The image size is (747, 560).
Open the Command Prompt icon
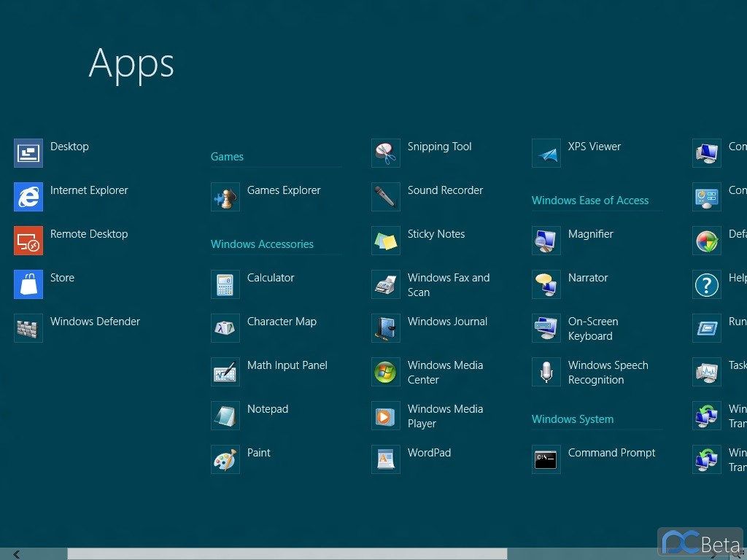pos(546,459)
